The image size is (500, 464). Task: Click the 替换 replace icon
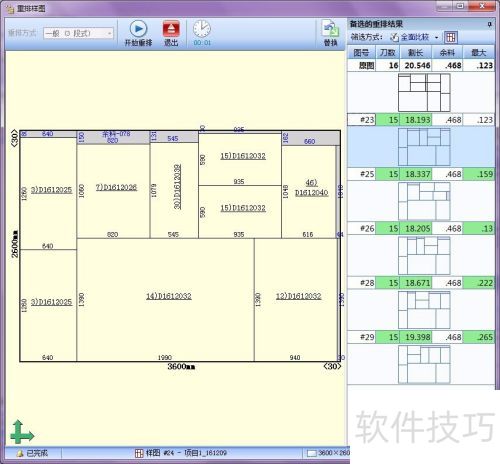(330, 29)
